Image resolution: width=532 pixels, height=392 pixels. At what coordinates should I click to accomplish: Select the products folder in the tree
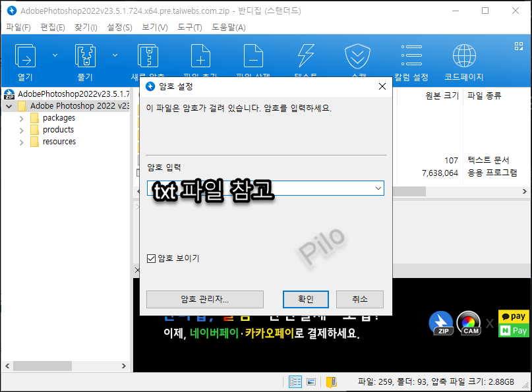tap(58, 130)
